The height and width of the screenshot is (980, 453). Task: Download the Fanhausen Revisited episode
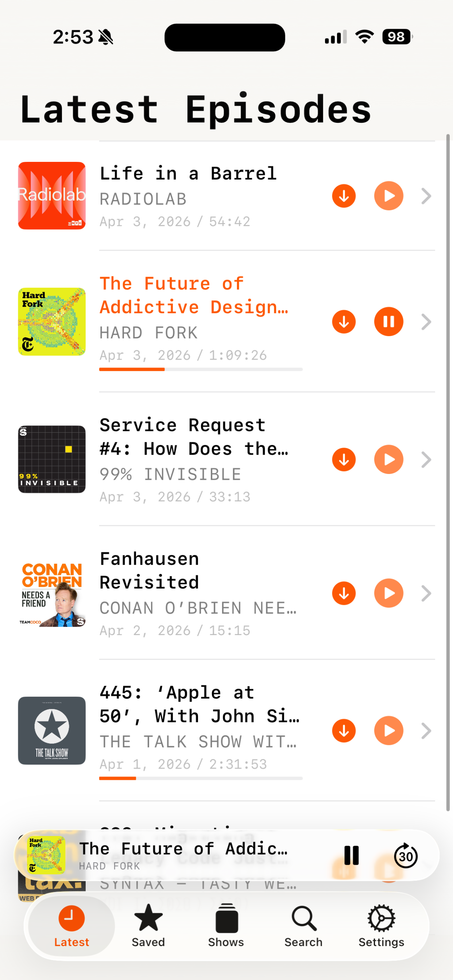[x=344, y=594]
